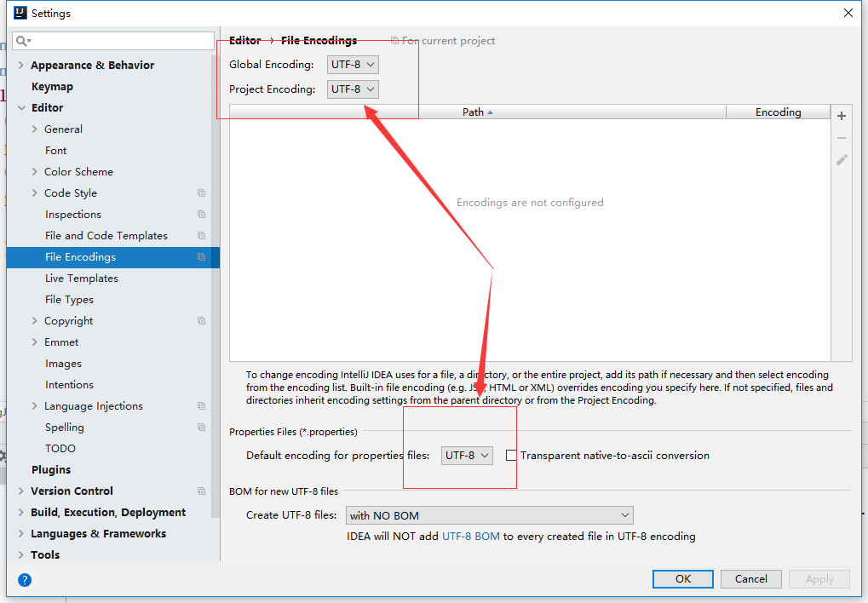
Task: Expand Appearance & Behavior section
Action: pyautogui.click(x=20, y=65)
